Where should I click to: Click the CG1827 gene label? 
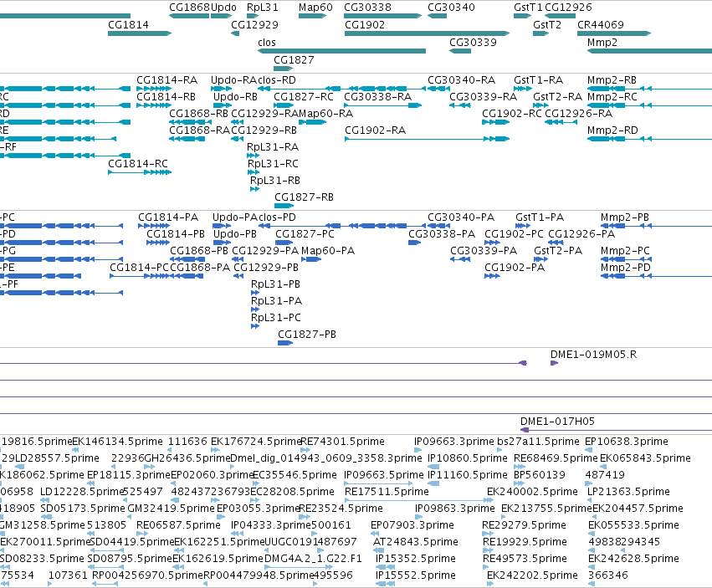(x=294, y=60)
